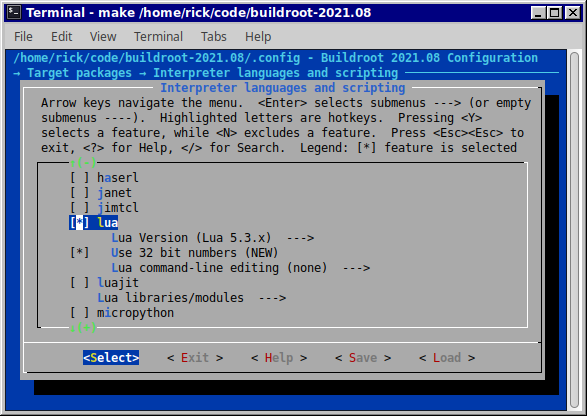587x416 pixels.
Task: Open the Edit menu
Action: (x=61, y=37)
